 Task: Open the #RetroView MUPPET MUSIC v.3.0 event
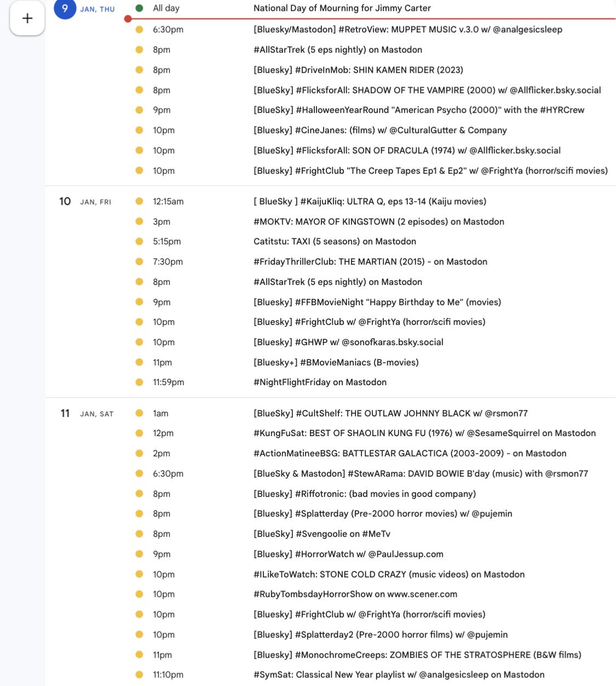tap(408, 30)
